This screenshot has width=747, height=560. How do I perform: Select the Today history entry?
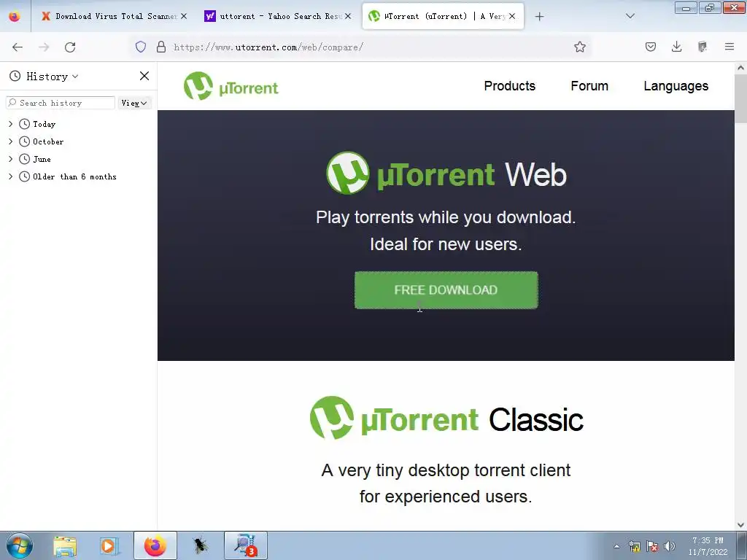point(44,124)
